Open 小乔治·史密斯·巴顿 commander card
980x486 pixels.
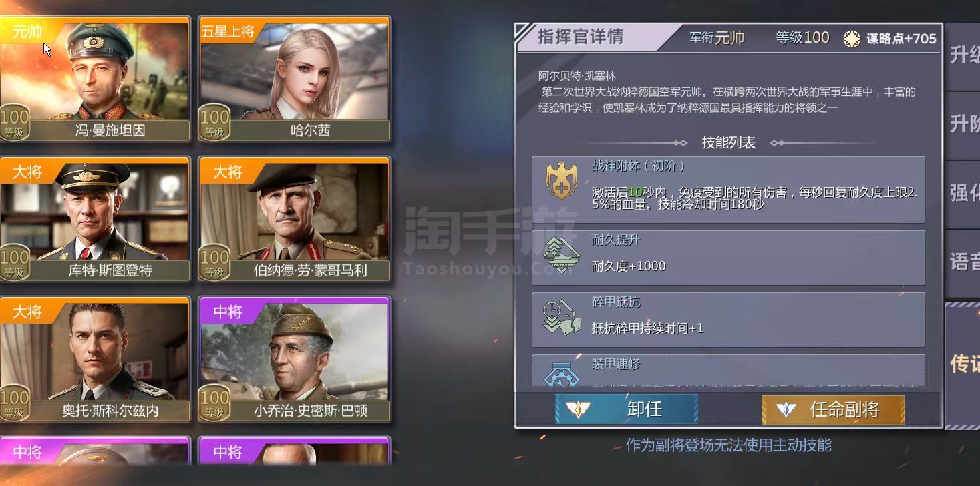295,360
